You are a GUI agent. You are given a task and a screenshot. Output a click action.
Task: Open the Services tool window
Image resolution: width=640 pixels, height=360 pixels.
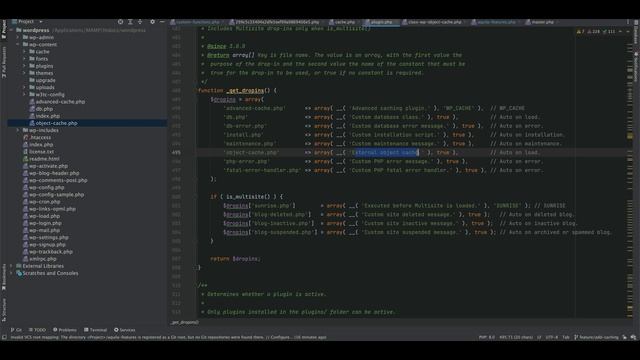(x=125, y=330)
